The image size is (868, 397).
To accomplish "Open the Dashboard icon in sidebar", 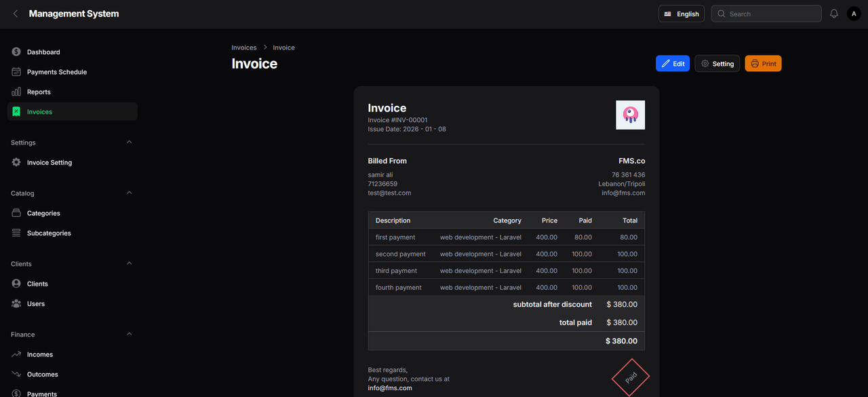I will pyautogui.click(x=16, y=52).
